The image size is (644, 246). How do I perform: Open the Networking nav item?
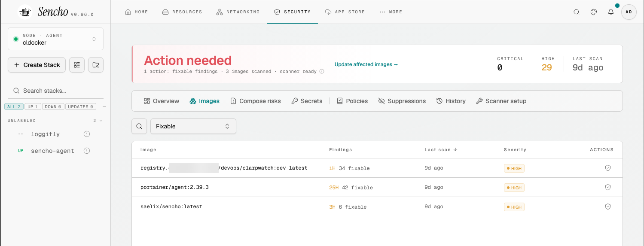pyautogui.click(x=238, y=12)
